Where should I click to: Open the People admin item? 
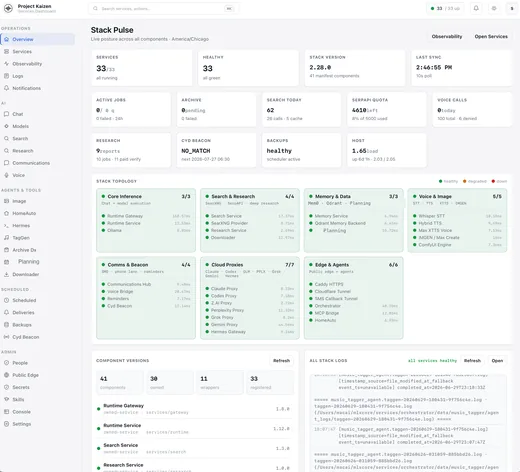click(37, 363)
